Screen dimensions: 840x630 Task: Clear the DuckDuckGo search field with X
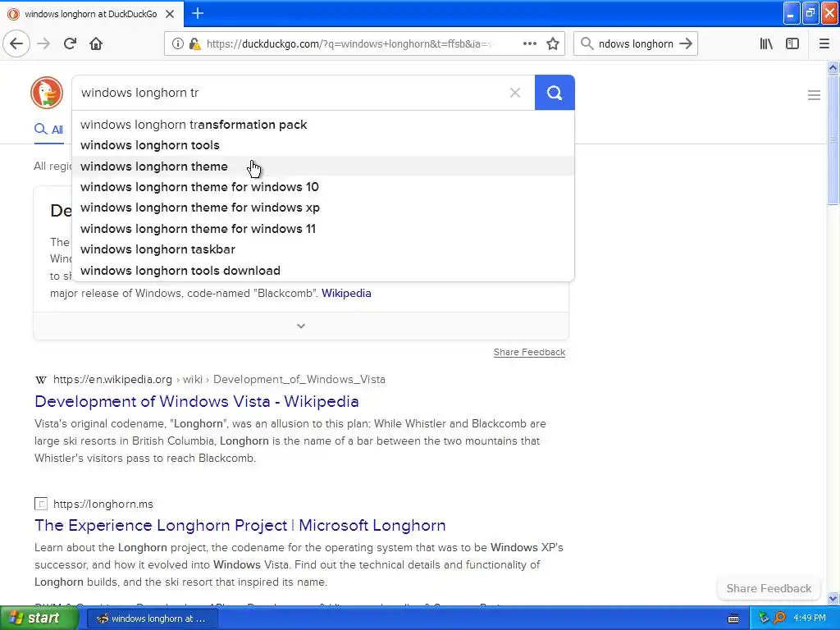(x=515, y=93)
